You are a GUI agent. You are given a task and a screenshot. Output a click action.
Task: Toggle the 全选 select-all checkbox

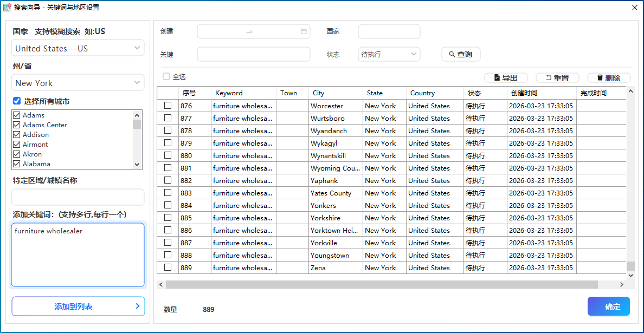coord(166,77)
